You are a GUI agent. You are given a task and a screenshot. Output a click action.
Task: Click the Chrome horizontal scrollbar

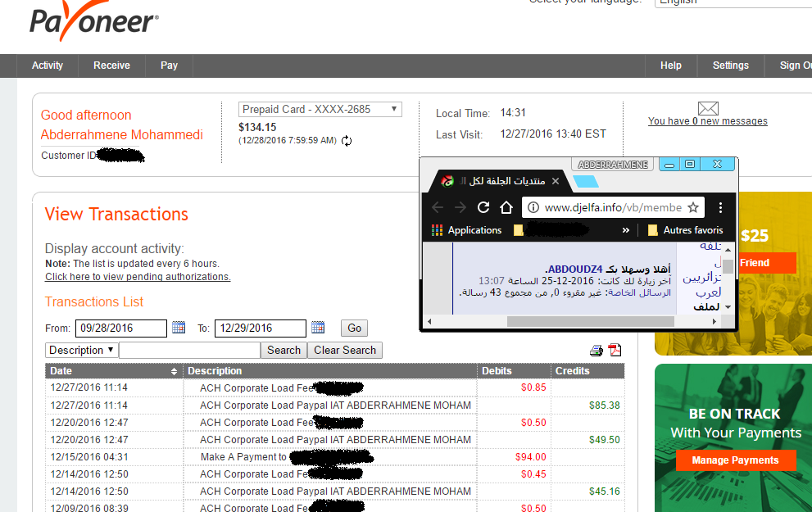point(590,321)
